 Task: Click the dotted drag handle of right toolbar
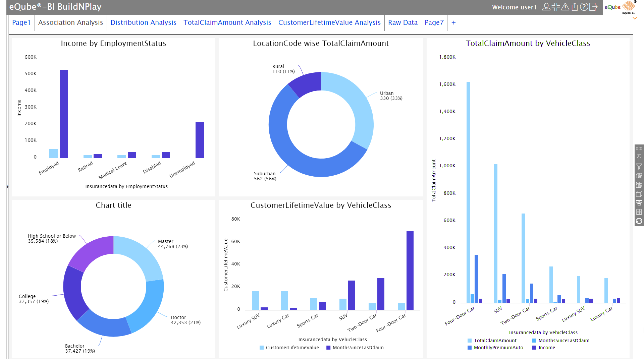point(639,148)
